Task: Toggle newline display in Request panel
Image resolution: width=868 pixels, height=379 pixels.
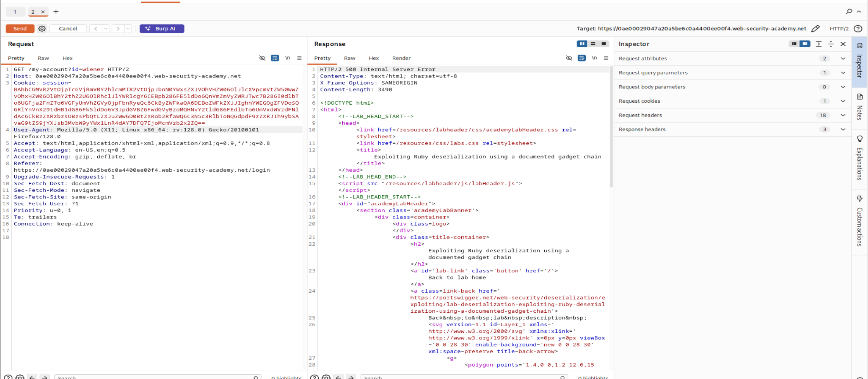Action: click(288, 58)
